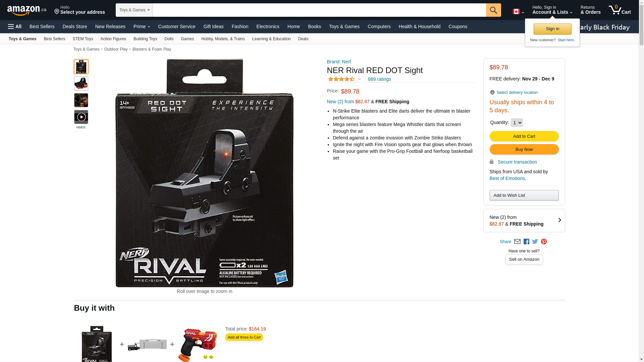The width and height of the screenshot is (644, 362).
Task: Expand the Canadian flag language selector
Action: [518, 12]
